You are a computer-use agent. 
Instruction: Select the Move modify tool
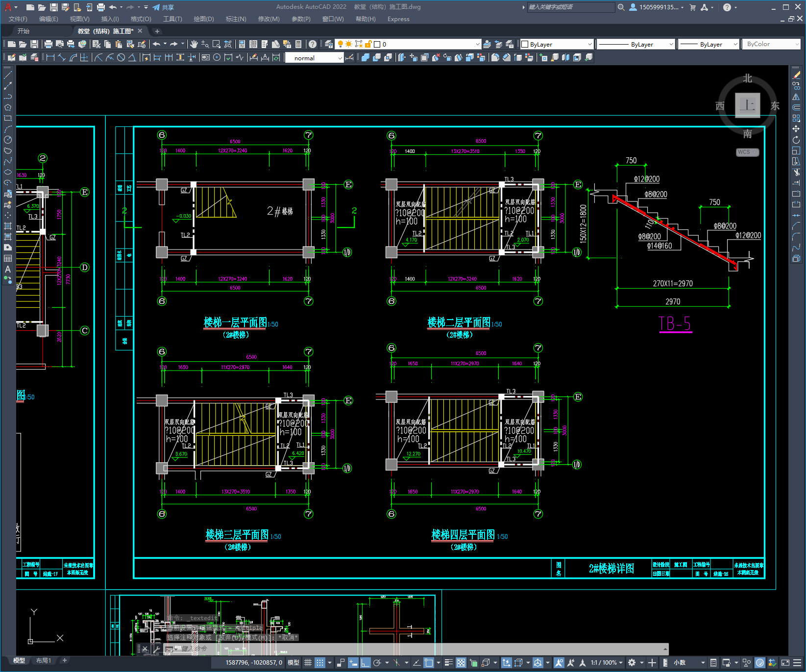(x=796, y=129)
